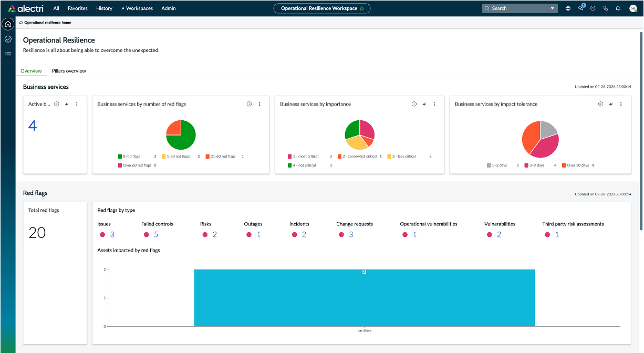The height and width of the screenshot is (353, 644).
Task: Click in the Search field
Action: coord(515,8)
